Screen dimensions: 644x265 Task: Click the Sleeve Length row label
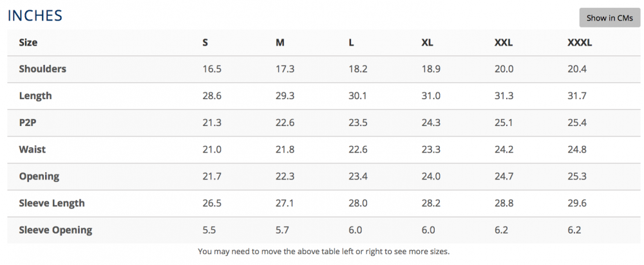click(52, 203)
